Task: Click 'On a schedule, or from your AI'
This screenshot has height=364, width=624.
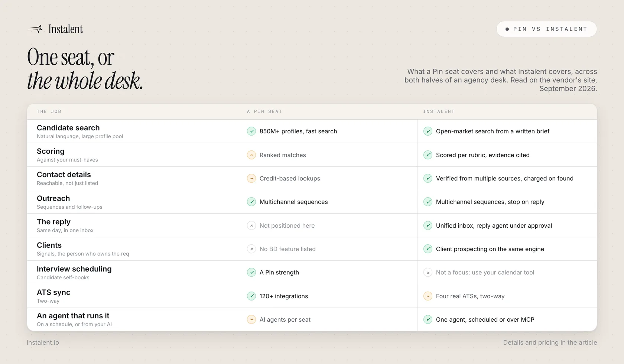Action: (x=74, y=324)
